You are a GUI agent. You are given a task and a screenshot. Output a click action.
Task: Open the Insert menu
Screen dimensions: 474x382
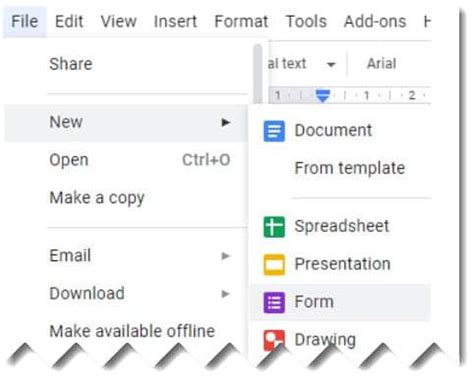[175, 22]
